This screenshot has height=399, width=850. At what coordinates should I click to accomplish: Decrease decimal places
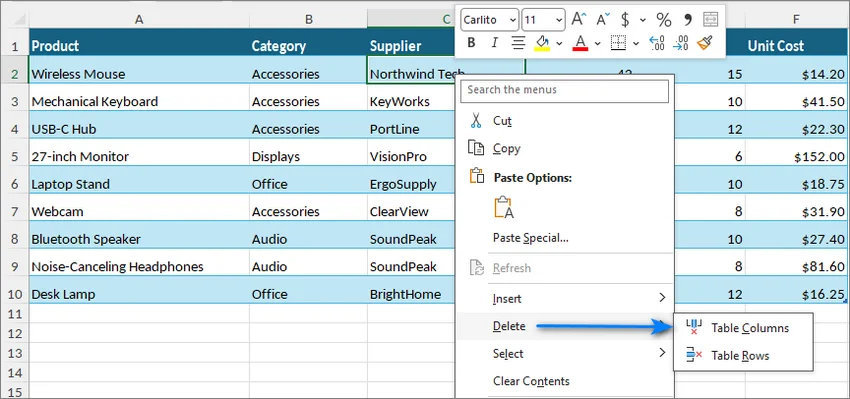coord(680,42)
